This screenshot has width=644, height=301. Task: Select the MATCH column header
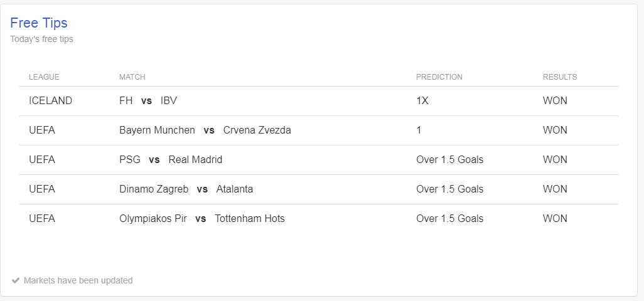(132, 77)
